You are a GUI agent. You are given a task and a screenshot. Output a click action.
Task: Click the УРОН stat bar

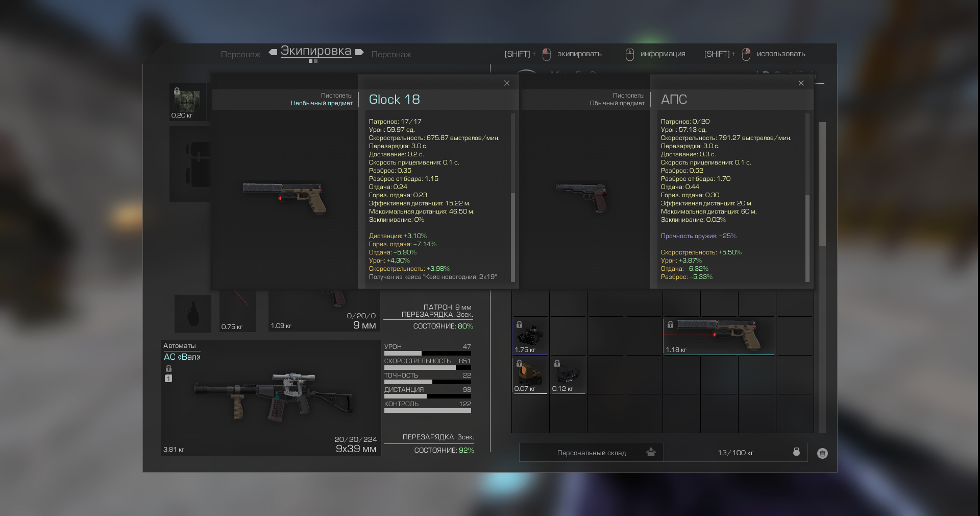click(428, 353)
